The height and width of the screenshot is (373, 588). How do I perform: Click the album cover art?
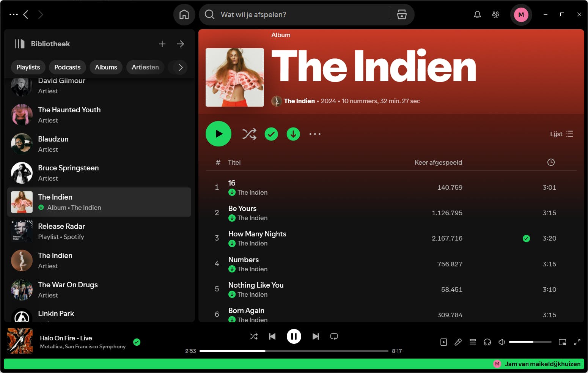tap(235, 77)
